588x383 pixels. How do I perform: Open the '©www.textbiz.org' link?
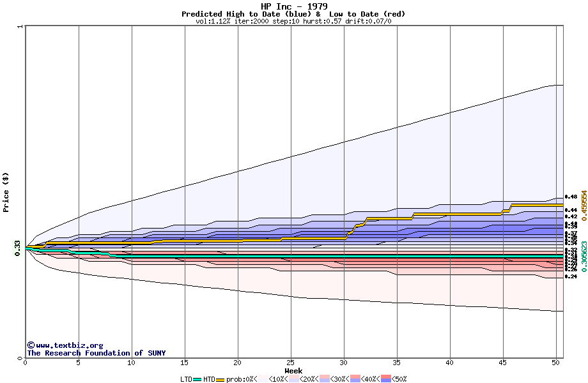click(x=65, y=345)
